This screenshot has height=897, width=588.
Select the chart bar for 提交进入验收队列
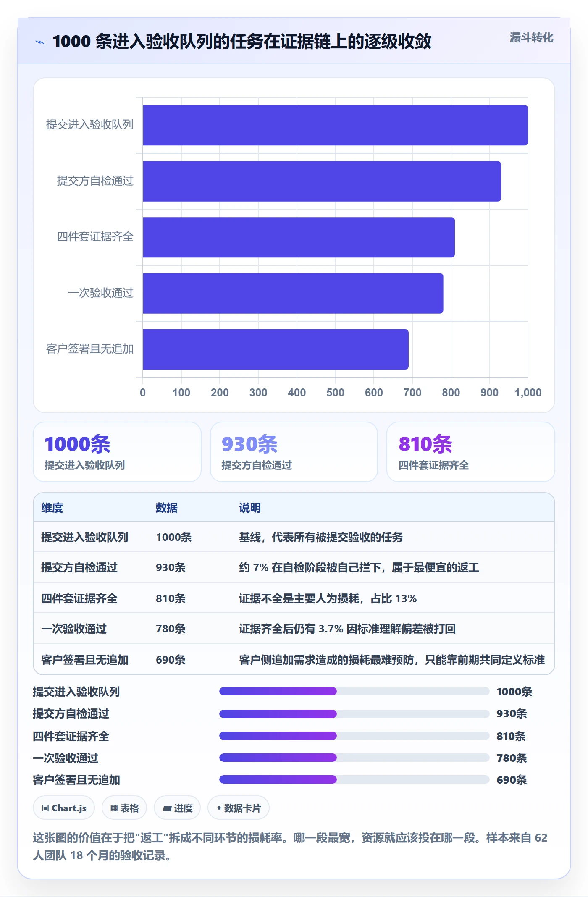pos(335,125)
